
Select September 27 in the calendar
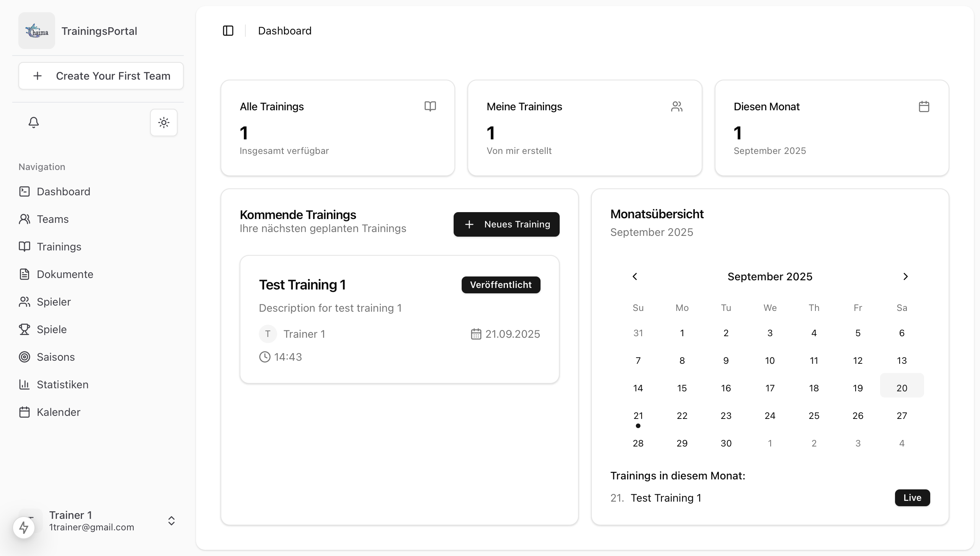click(902, 416)
